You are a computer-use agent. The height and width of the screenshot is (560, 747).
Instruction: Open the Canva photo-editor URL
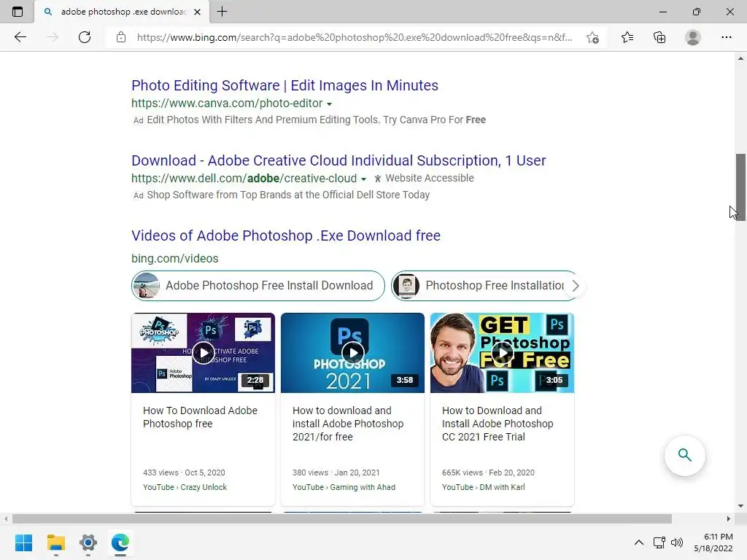(227, 104)
